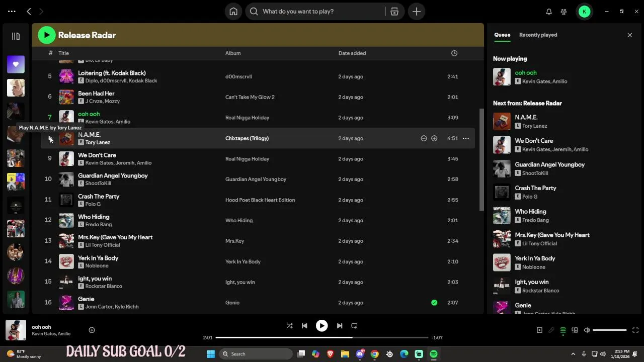The height and width of the screenshot is (362, 644).
Task: Mute with the speaker icon
Action: click(586, 330)
